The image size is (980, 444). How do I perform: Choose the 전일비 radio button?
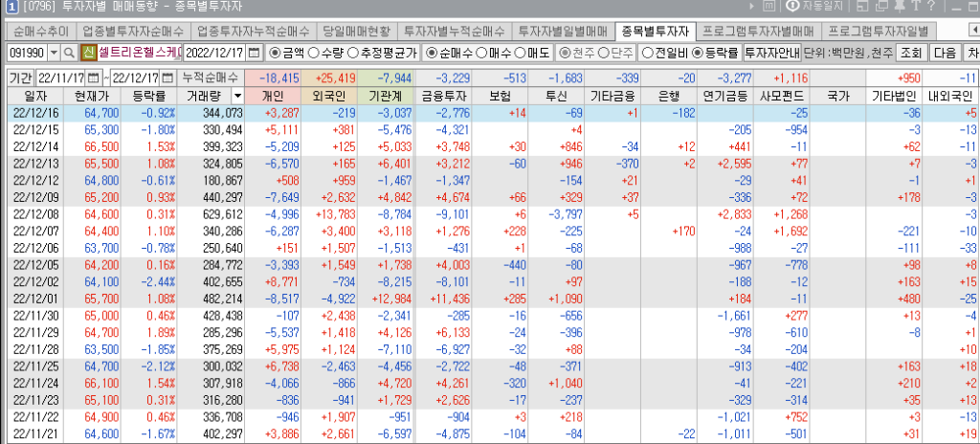click(648, 52)
